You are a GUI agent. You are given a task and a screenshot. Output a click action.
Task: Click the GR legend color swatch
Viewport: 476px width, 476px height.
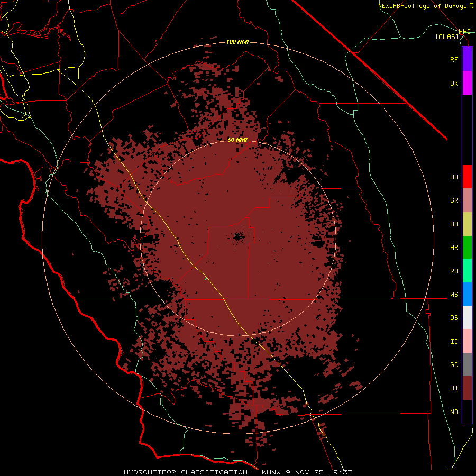coord(467,200)
